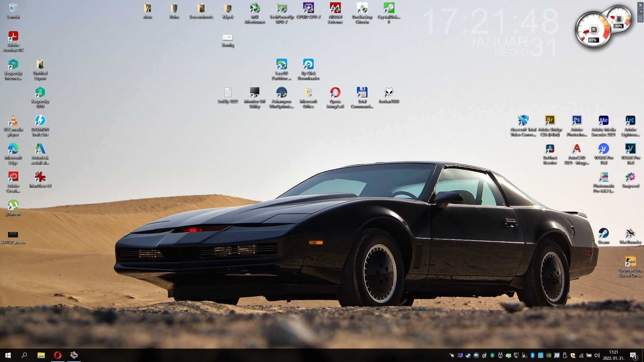Launch Adobe Bridge CS6 (64bit)
Screen dimensions: 644x362
tap(550, 126)
